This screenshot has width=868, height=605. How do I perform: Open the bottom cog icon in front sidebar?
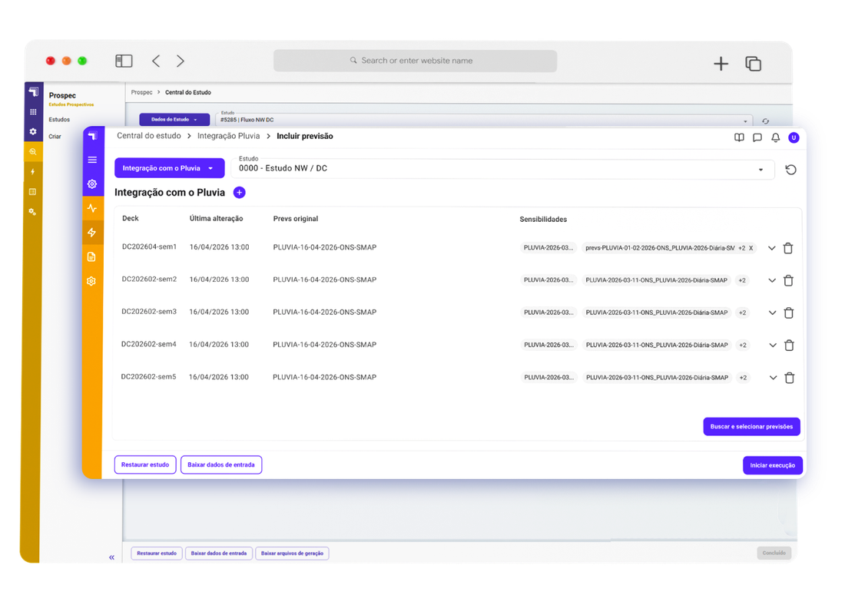91,281
